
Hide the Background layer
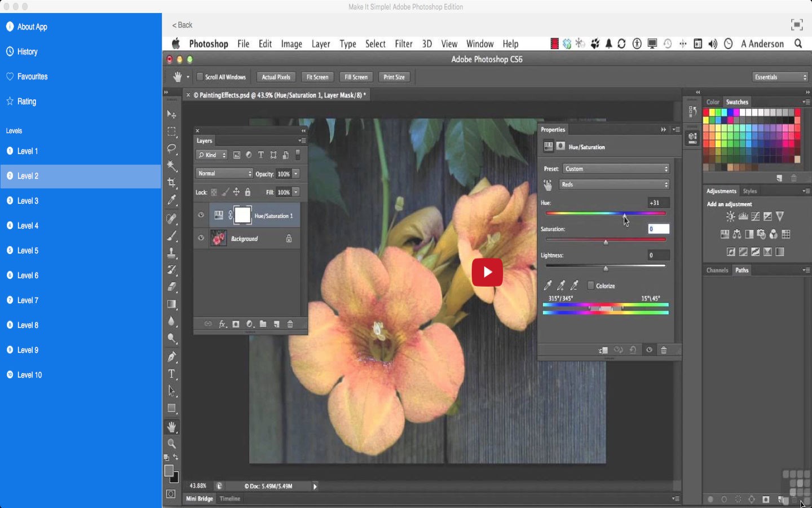[201, 238]
